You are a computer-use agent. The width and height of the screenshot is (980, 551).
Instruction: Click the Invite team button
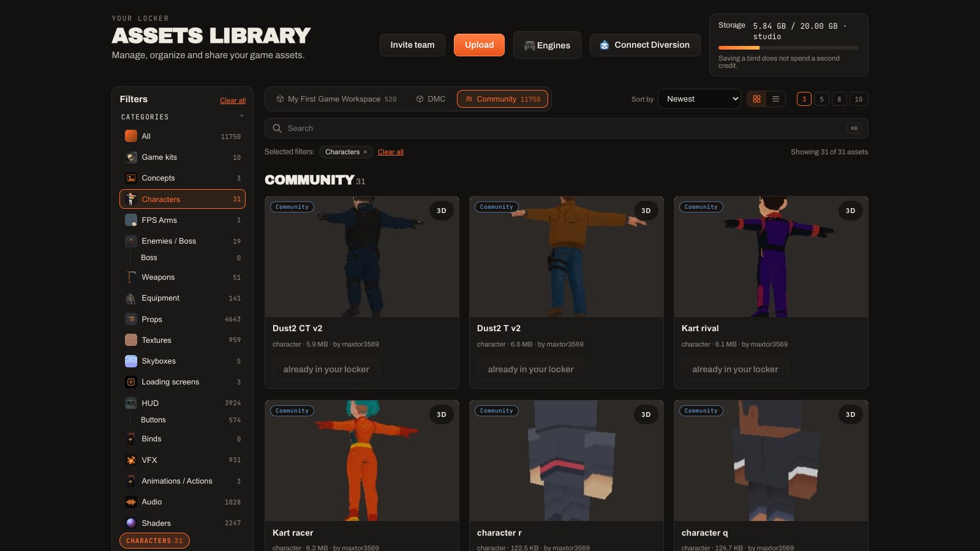tap(412, 45)
